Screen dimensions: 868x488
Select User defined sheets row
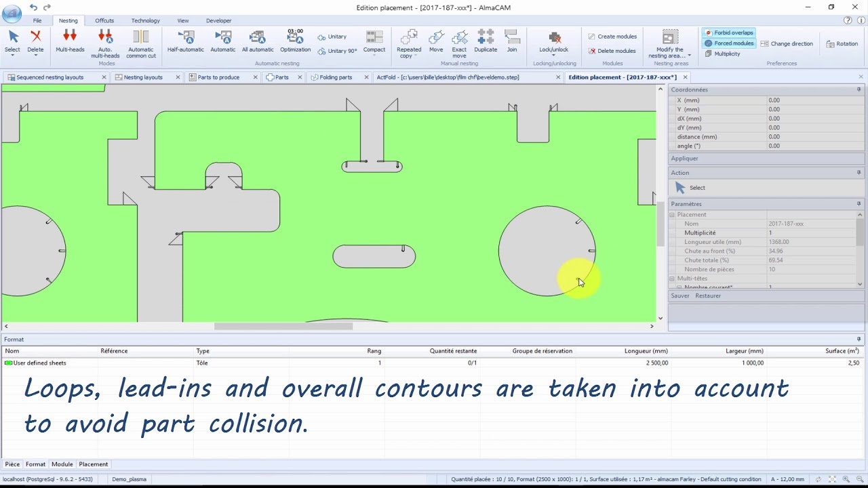[x=433, y=363]
